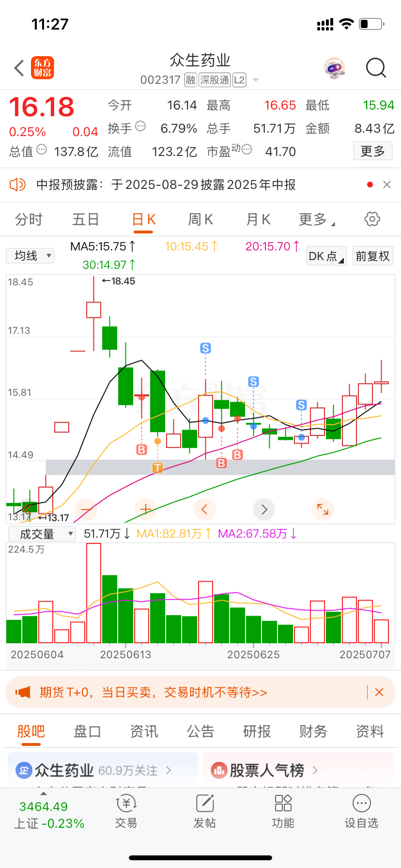Switch to 研报 tab
The width and height of the screenshot is (401, 868).
(257, 731)
